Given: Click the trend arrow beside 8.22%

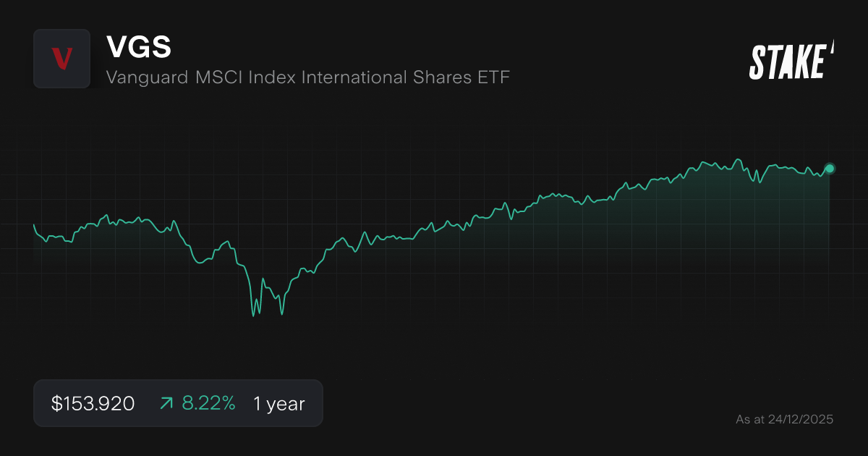Looking at the screenshot, I should point(165,403).
